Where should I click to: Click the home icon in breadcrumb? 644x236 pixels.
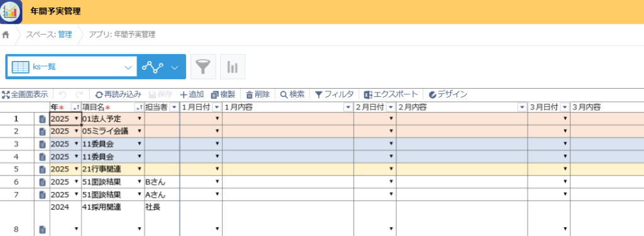(x=6, y=35)
